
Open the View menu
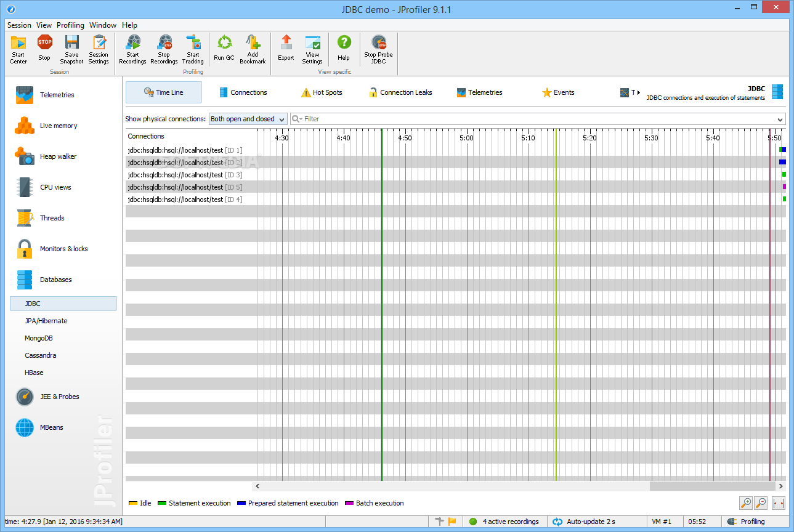44,25
